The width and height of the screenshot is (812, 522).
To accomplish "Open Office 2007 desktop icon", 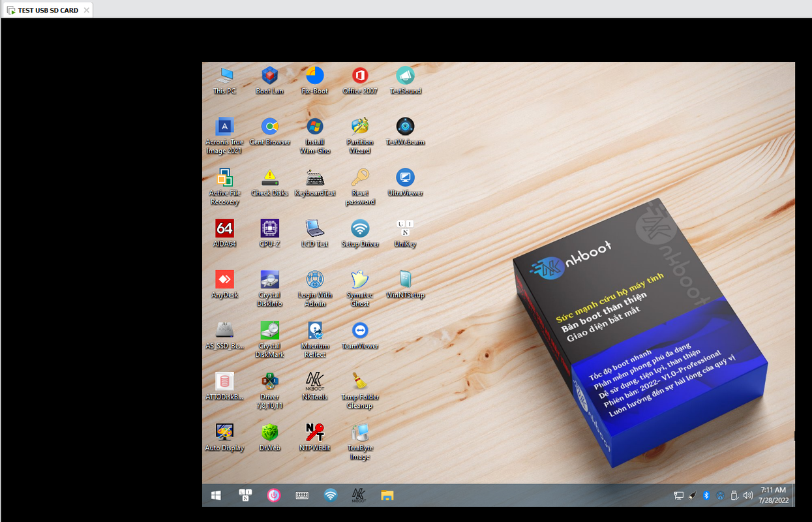I will [x=360, y=81].
